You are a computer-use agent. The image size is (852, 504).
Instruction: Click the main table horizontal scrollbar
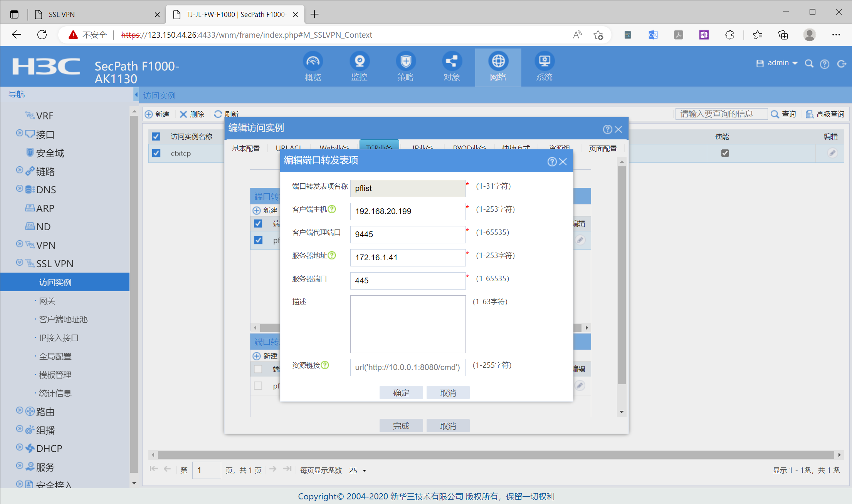[x=496, y=455]
